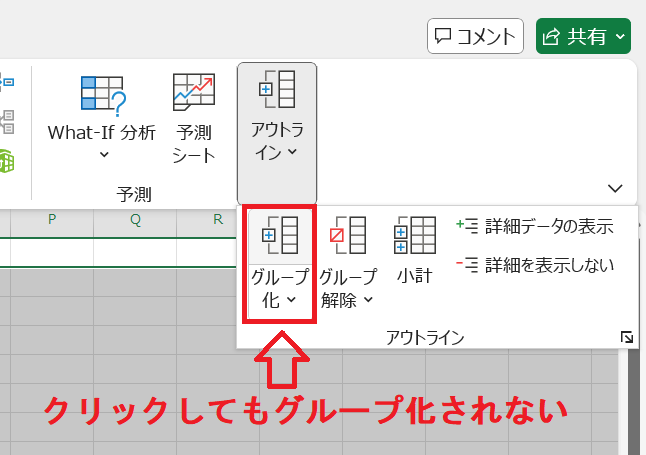
Task: Open the アウトライン dialog launcher in the corner
Action: [x=627, y=338]
